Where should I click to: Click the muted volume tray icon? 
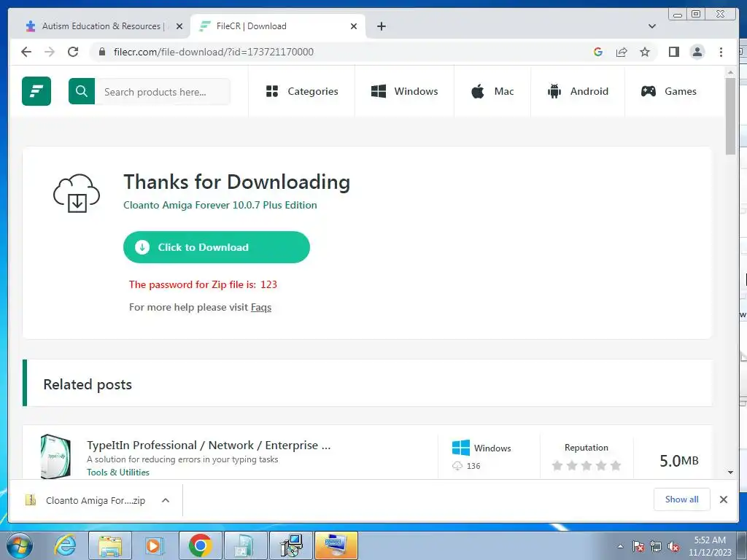[x=673, y=546]
